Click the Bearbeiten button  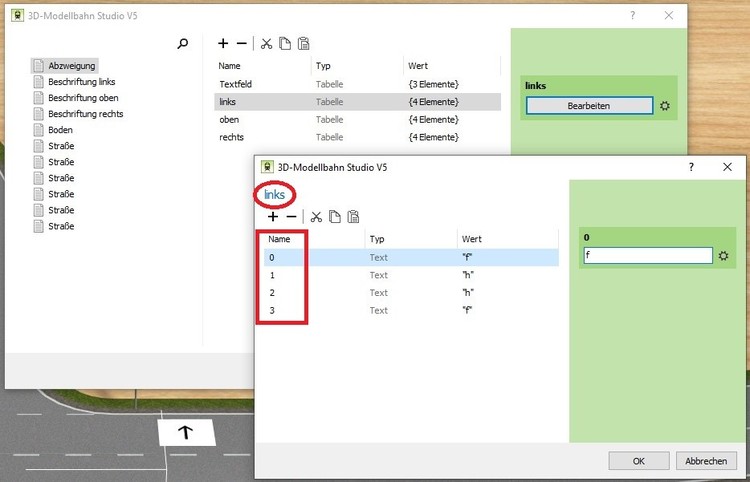(x=589, y=106)
